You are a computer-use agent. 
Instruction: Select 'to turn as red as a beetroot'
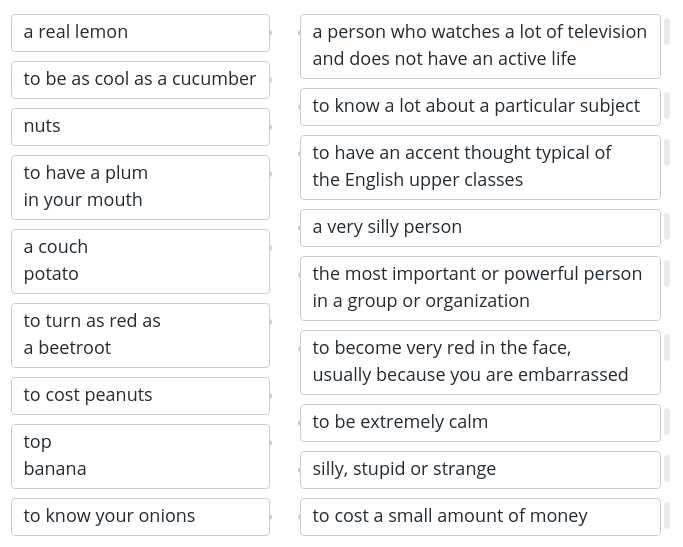click(x=140, y=336)
